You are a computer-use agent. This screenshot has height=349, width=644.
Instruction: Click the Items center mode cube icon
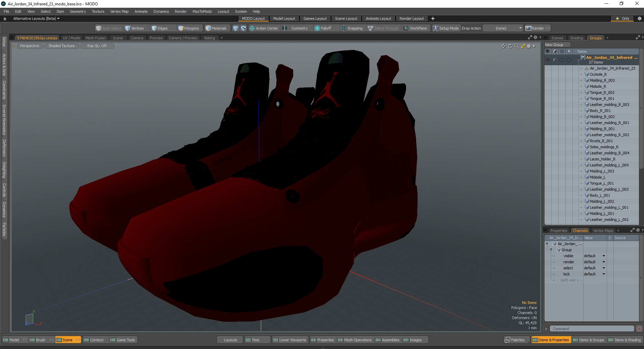(x=236, y=28)
